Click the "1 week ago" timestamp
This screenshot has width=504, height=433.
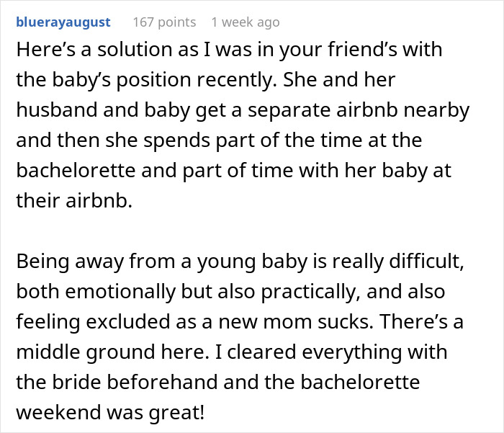[246, 22]
